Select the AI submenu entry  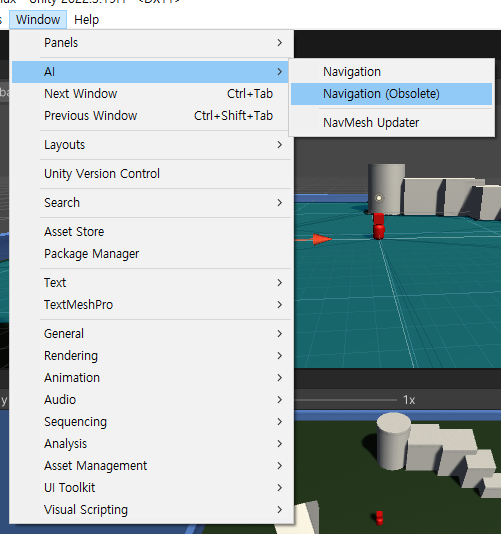150,72
